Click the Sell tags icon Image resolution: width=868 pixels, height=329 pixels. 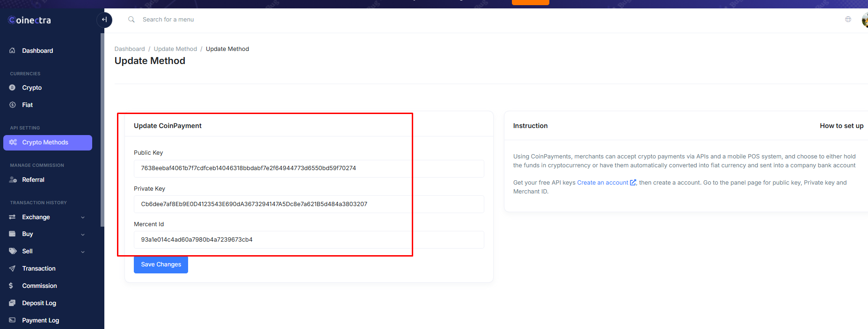coord(13,251)
